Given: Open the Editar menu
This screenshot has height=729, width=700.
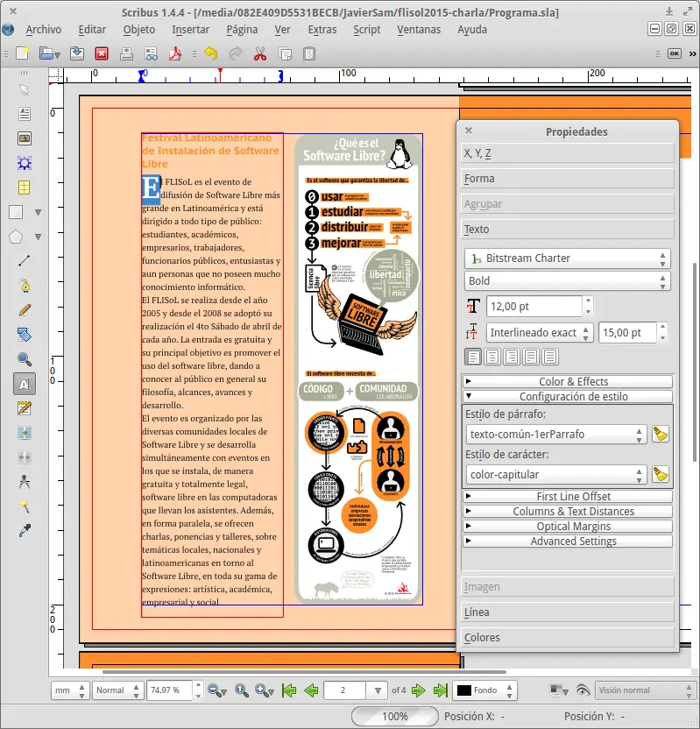Looking at the screenshot, I should pos(92,29).
